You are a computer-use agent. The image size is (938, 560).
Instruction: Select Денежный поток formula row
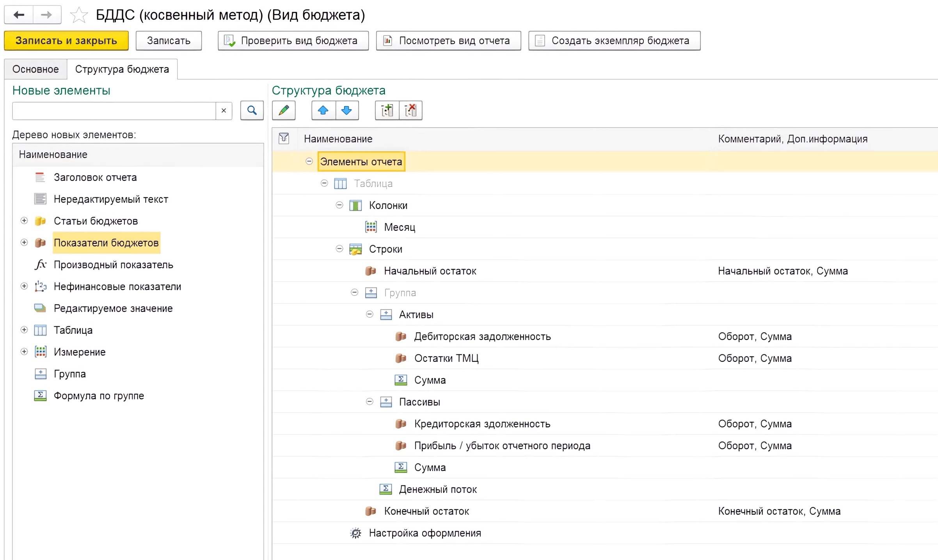pos(437,489)
